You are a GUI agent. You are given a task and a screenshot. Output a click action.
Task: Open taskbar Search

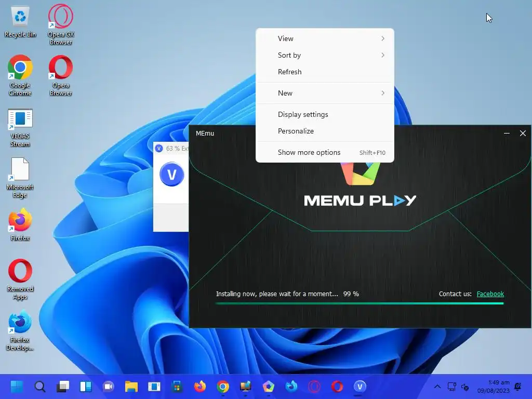click(39, 387)
